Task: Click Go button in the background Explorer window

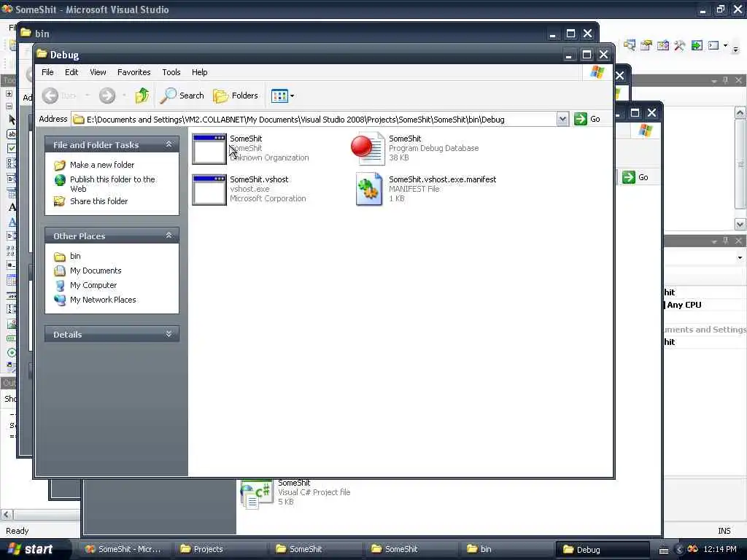Action: tap(635, 177)
